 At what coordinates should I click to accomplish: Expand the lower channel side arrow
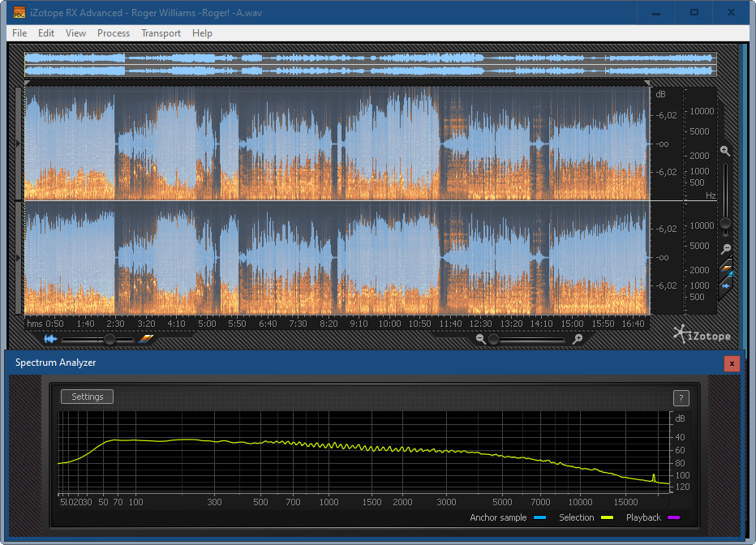19,258
